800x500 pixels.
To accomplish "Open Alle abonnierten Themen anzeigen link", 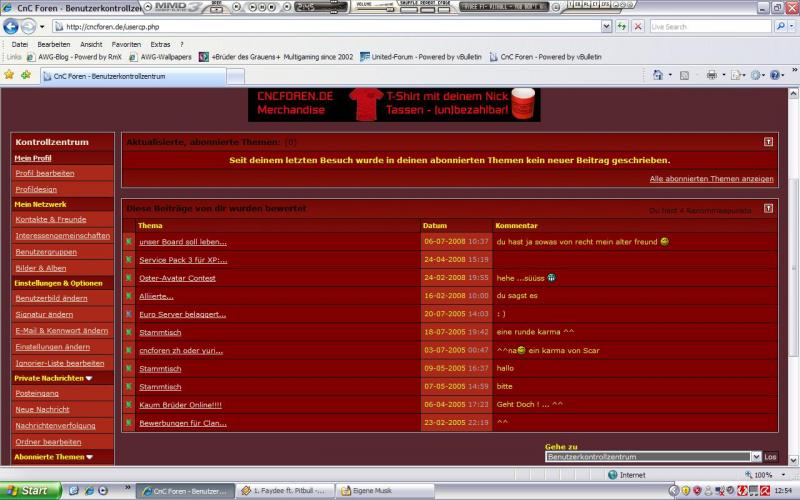I will [x=711, y=179].
